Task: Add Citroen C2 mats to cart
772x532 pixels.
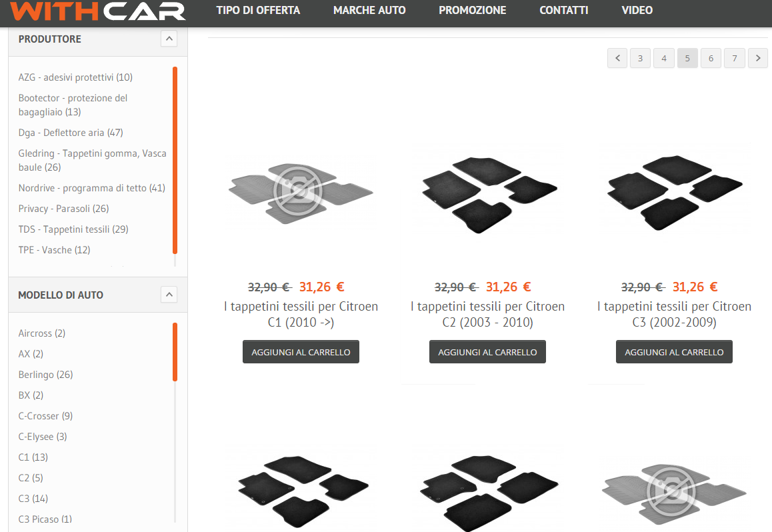Action: [x=487, y=352]
